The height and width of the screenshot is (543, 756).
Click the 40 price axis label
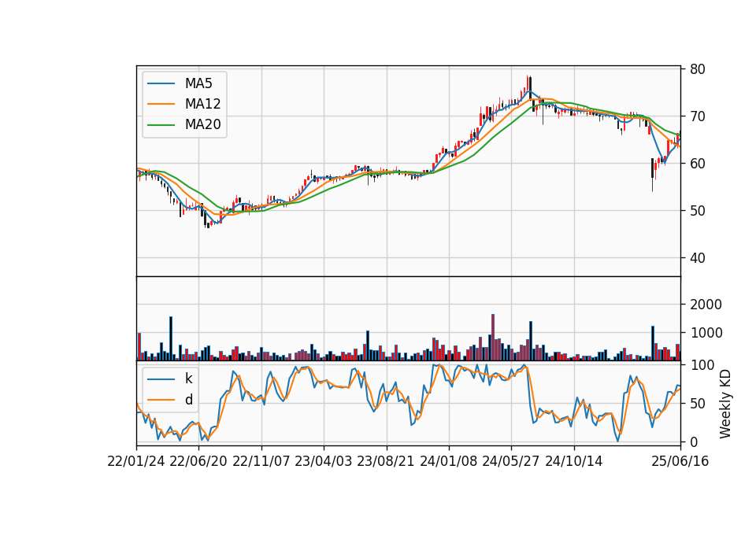(697, 258)
